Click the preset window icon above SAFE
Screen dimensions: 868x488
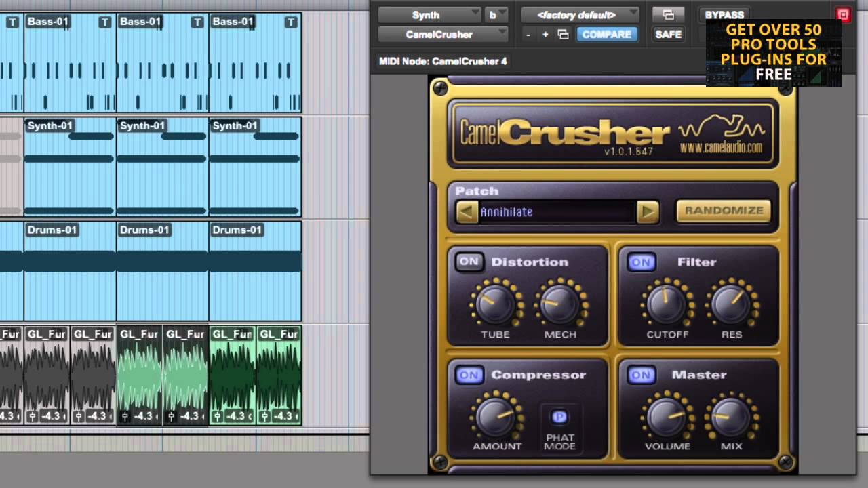(668, 14)
